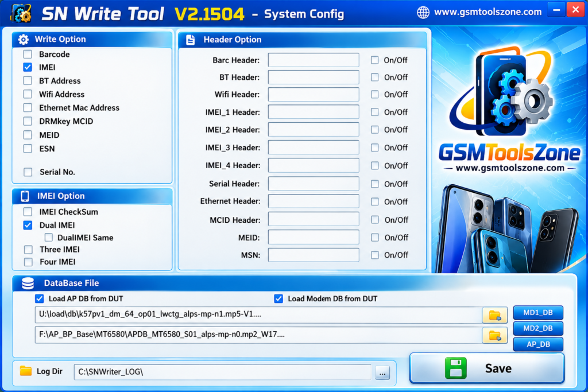
Task: Click the MCID Header input field
Action: point(314,220)
